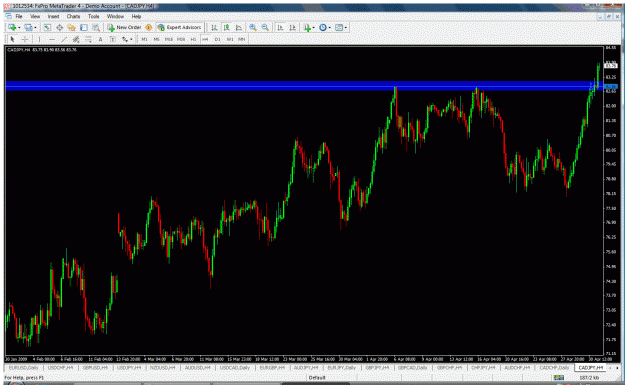
Task: Switch timeframe to W1
Action: pos(230,39)
